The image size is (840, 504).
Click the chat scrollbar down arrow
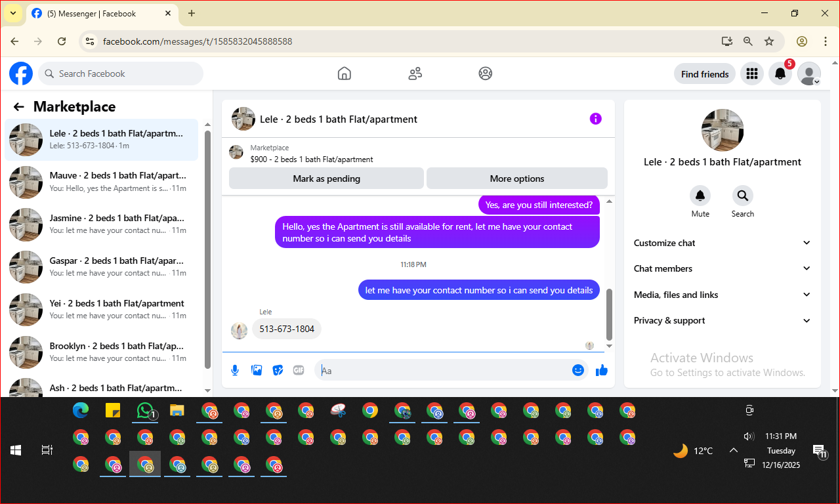coord(609,346)
